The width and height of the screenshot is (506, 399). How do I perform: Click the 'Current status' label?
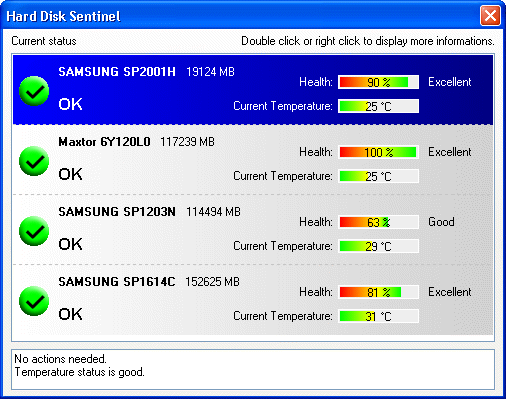(x=44, y=41)
